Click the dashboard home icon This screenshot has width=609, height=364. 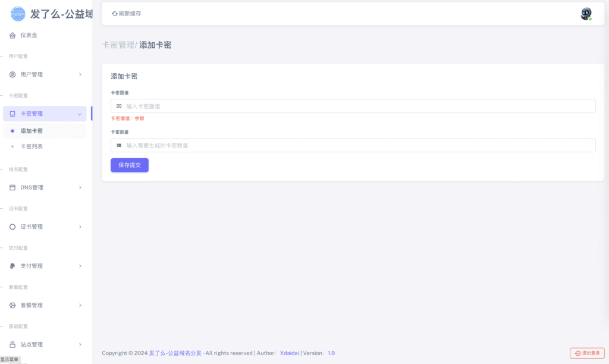tap(12, 35)
